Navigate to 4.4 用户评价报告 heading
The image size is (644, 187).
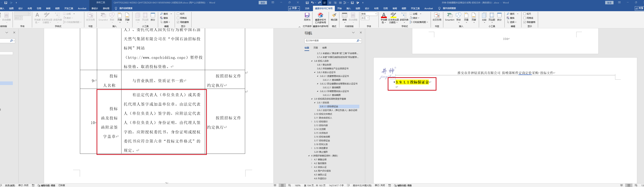pos(322,171)
